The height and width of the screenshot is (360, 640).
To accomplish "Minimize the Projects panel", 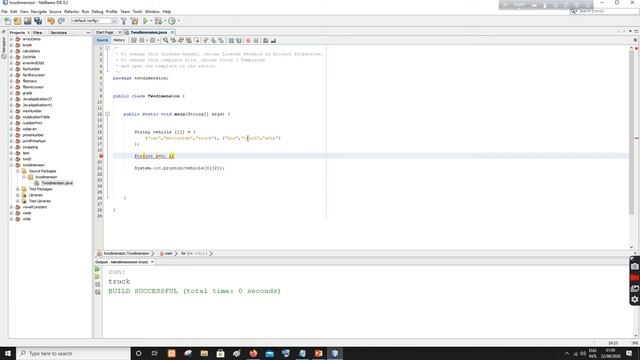I will (88, 32).
